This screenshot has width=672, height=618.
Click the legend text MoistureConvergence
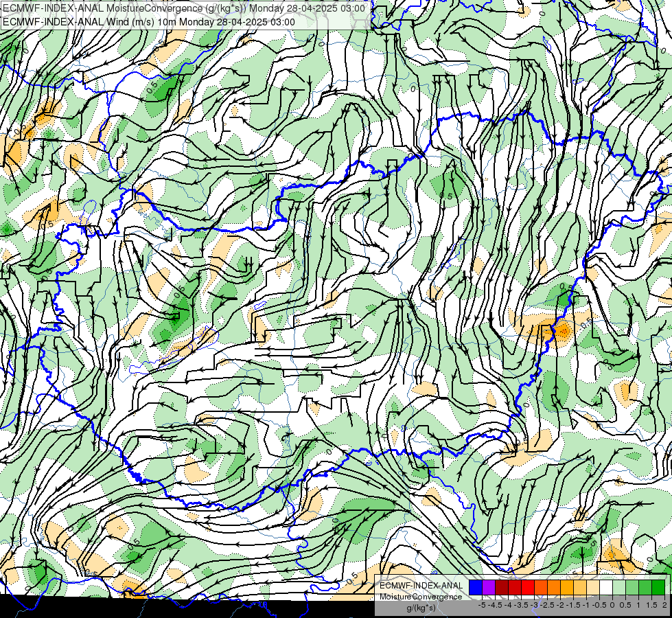tap(421, 597)
